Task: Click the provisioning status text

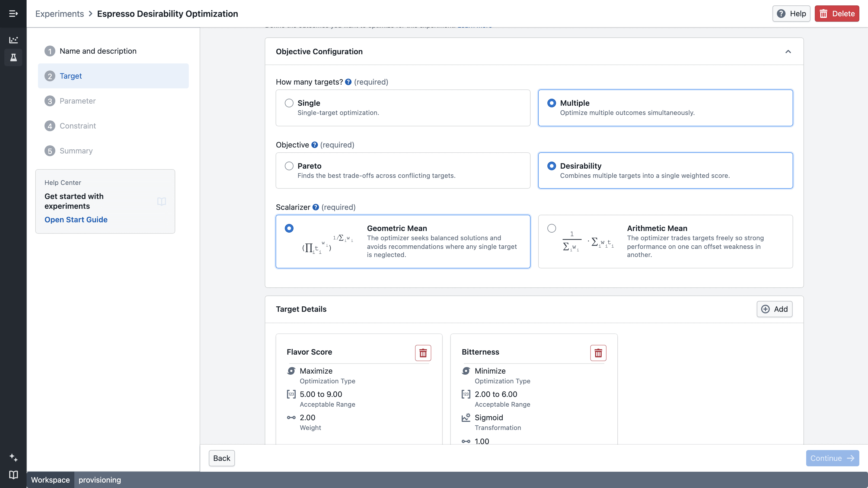Action: pyautogui.click(x=100, y=480)
